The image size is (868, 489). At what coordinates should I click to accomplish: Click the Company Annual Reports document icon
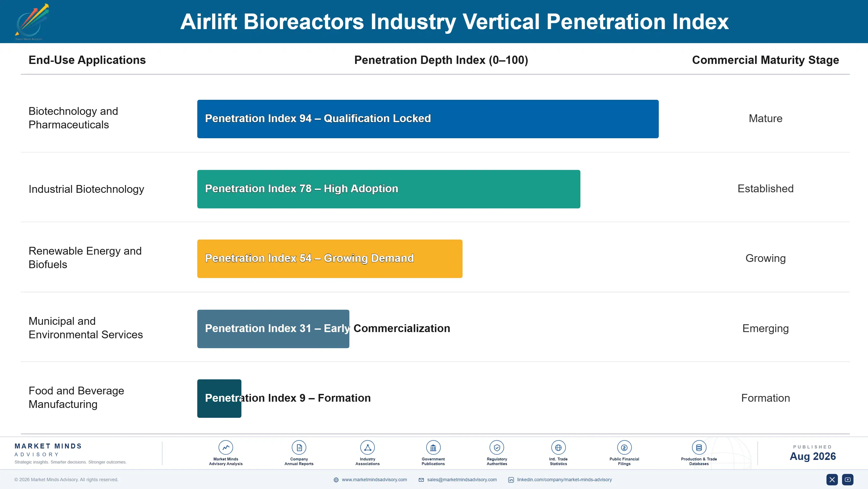(299, 447)
